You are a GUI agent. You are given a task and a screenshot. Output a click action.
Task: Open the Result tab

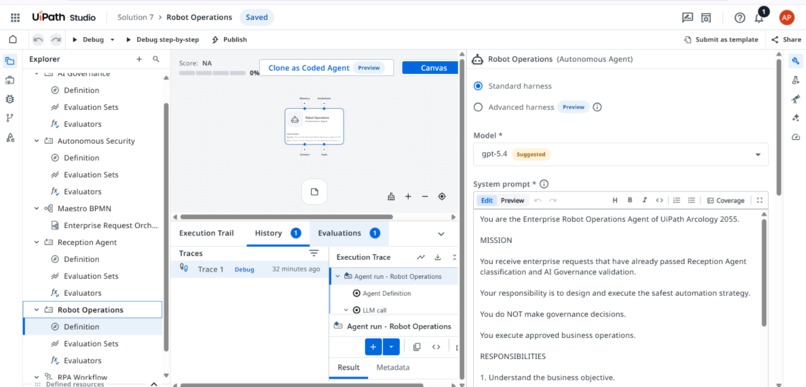pos(349,367)
